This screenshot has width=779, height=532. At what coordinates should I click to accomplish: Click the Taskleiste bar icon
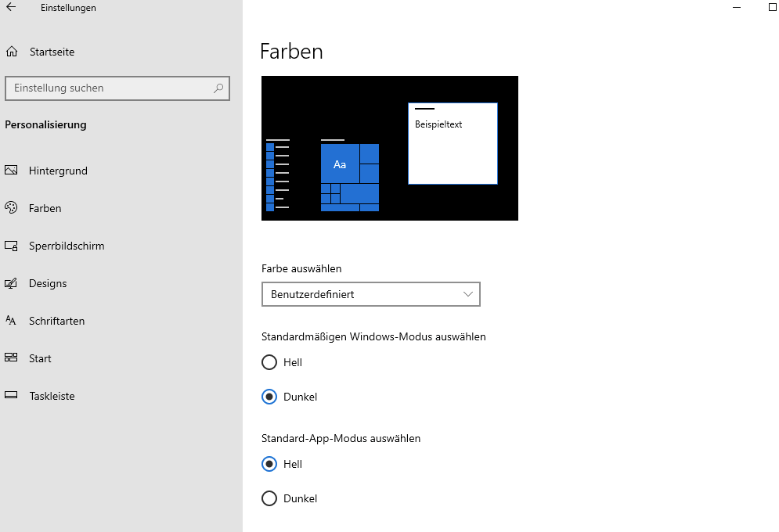[11, 395]
